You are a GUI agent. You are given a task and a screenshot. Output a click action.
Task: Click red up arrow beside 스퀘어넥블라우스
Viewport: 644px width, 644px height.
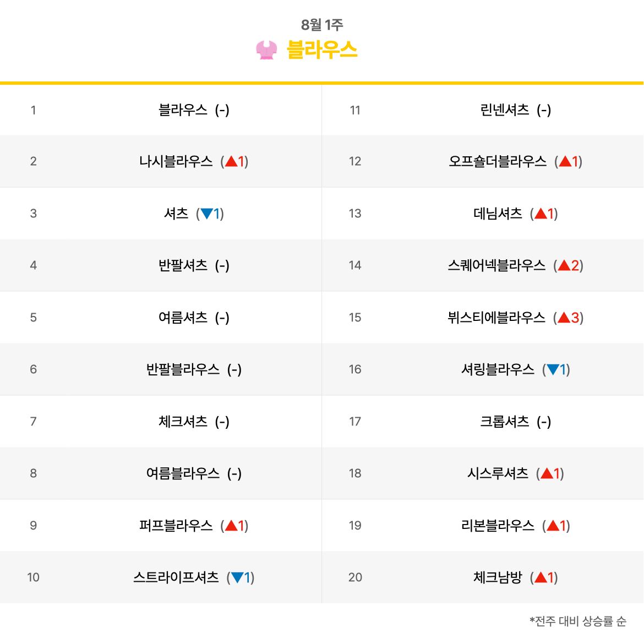tap(564, 265)
